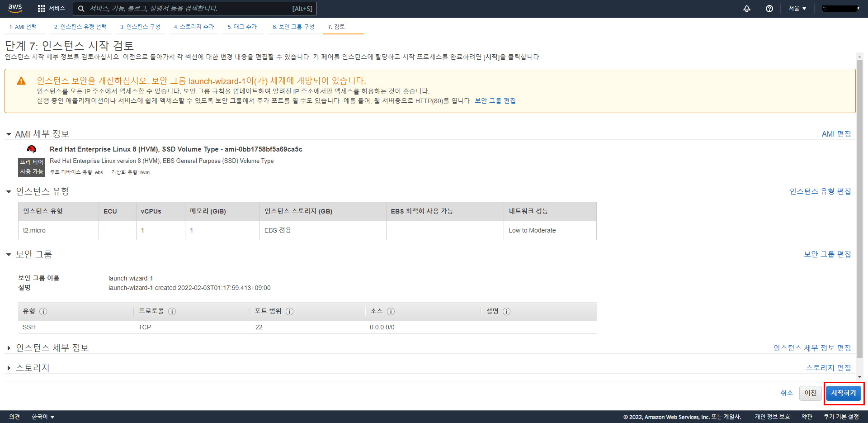The width and height of the screenshot is (868, 423).
Task: Click the search magnifier icon
Action: (81, 9)
